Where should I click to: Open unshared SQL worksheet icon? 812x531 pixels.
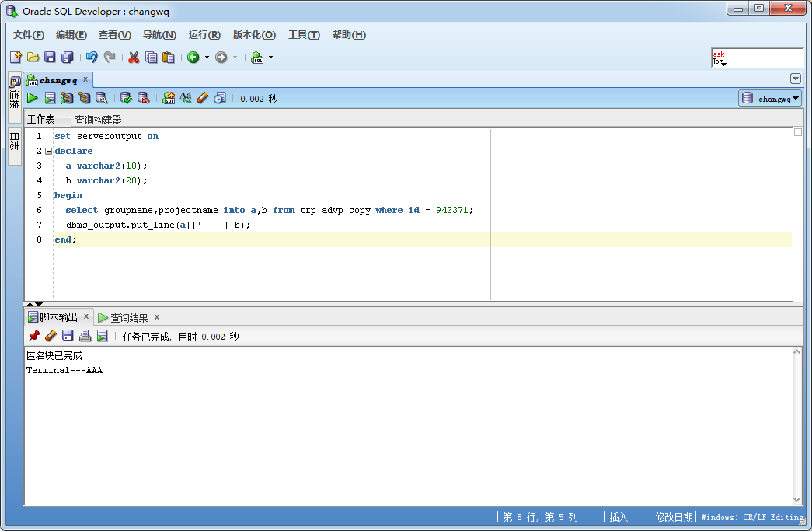click(169, 98)
